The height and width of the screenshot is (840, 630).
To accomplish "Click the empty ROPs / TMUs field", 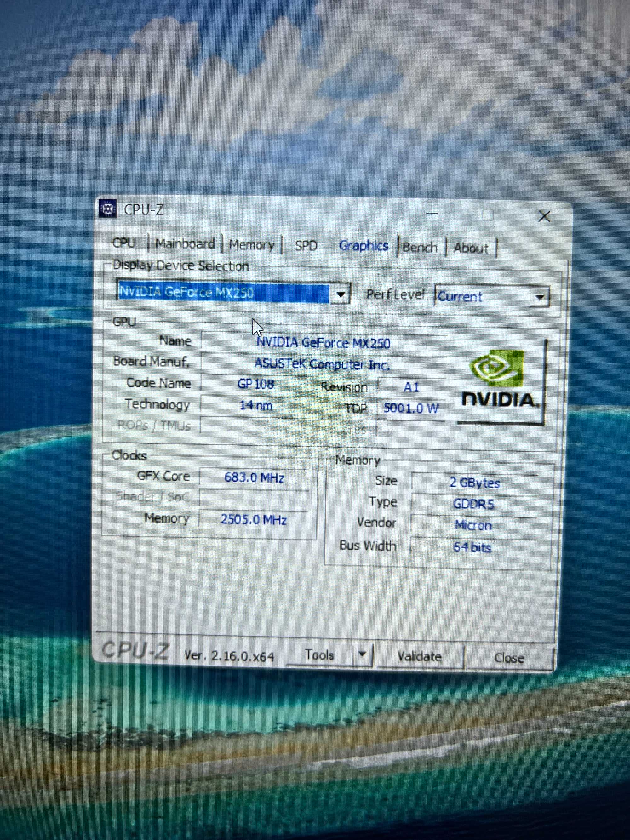I will pos(255,426).
